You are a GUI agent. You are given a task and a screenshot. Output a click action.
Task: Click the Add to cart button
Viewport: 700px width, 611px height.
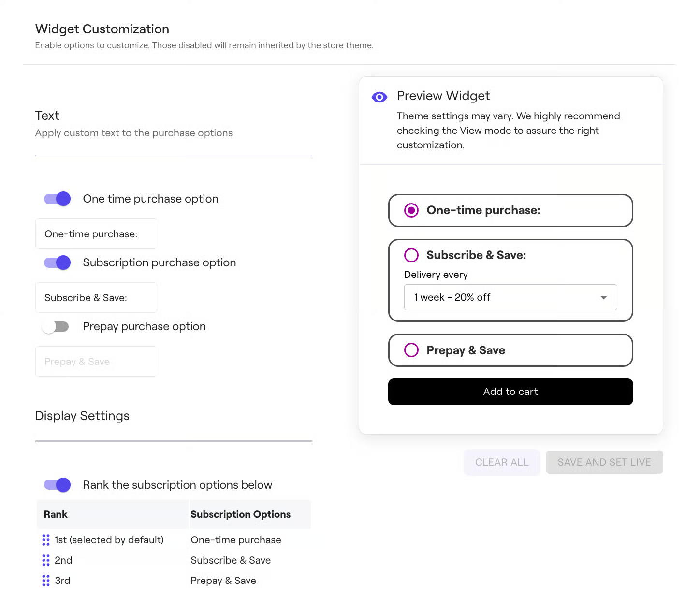click(x=510, y=392)
